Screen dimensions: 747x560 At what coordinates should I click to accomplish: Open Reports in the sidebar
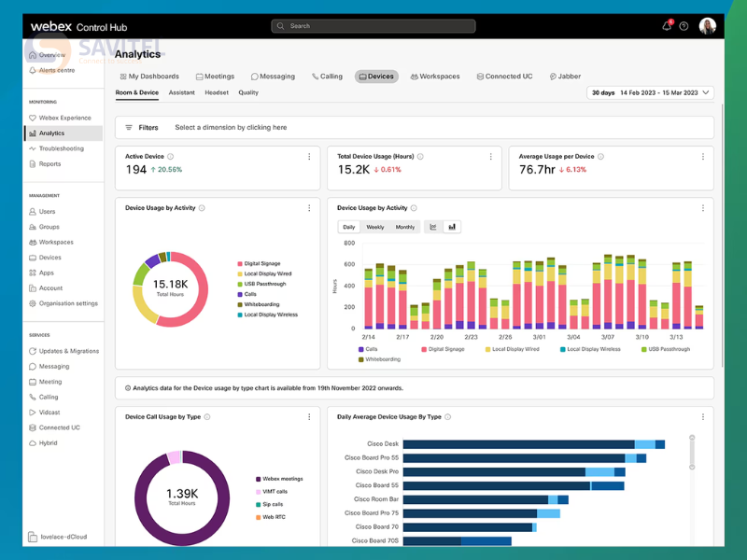click(x=45, y=164)
